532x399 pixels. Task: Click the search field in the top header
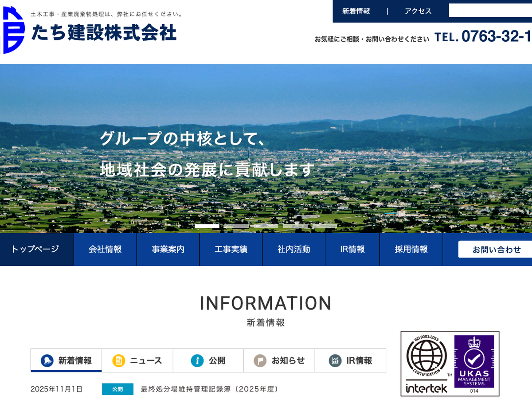tap(490, 11)
